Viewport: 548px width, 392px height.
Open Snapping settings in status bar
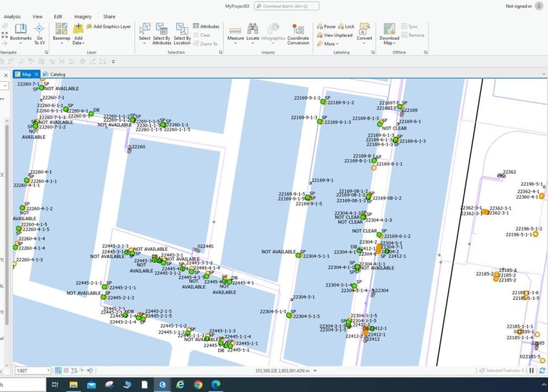[x=59, y=371]
